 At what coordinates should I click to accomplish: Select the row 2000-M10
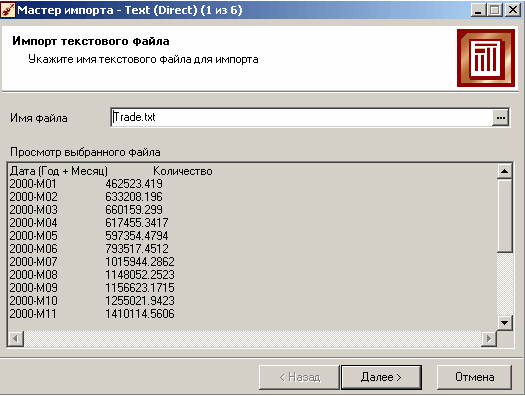pos(33,301)
